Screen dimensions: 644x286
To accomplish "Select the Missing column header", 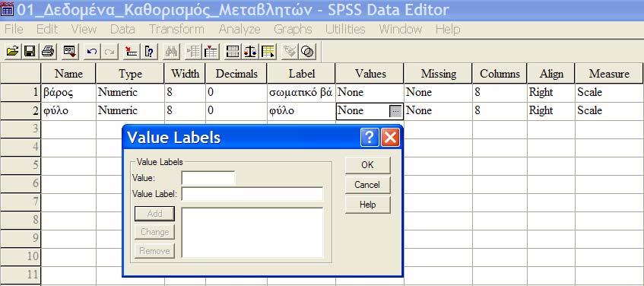I will click(x=438, y=74).
